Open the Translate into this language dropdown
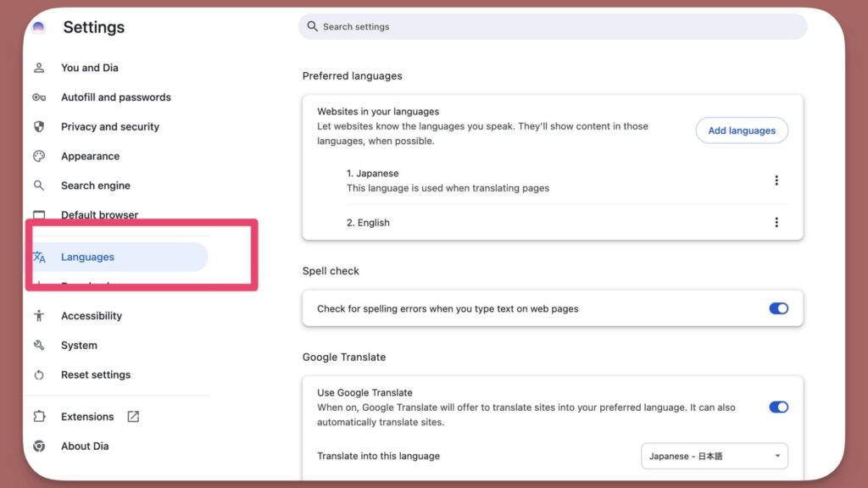Image resolution: width=868 pixels, height=488 pixels. (714, 456)
